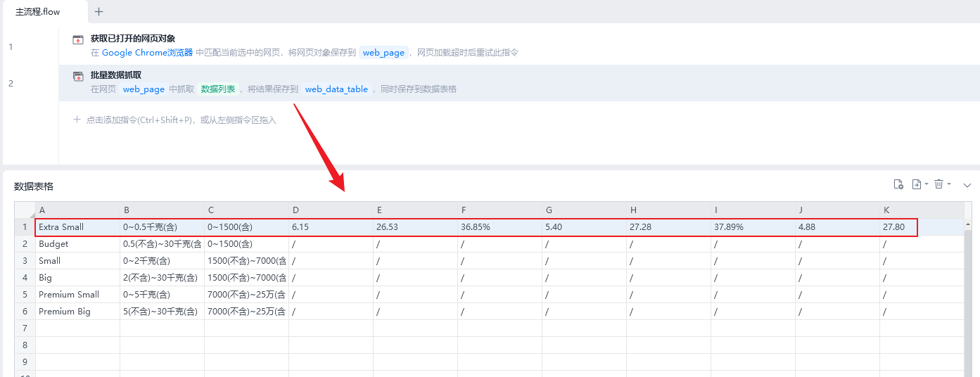Viewport: 980px width, 377px height.
Task: Click the Google Chrome浏览器 link in step 1
Action: (147, 53)
